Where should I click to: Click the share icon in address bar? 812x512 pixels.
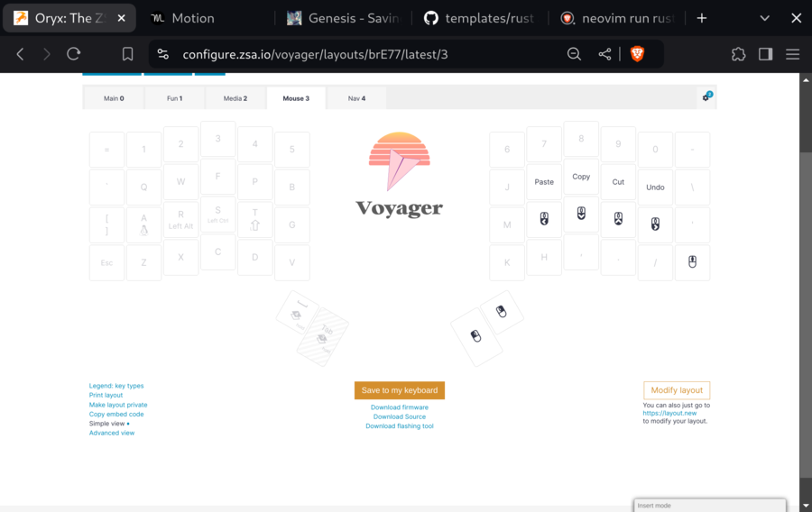[x=604, y=54]
